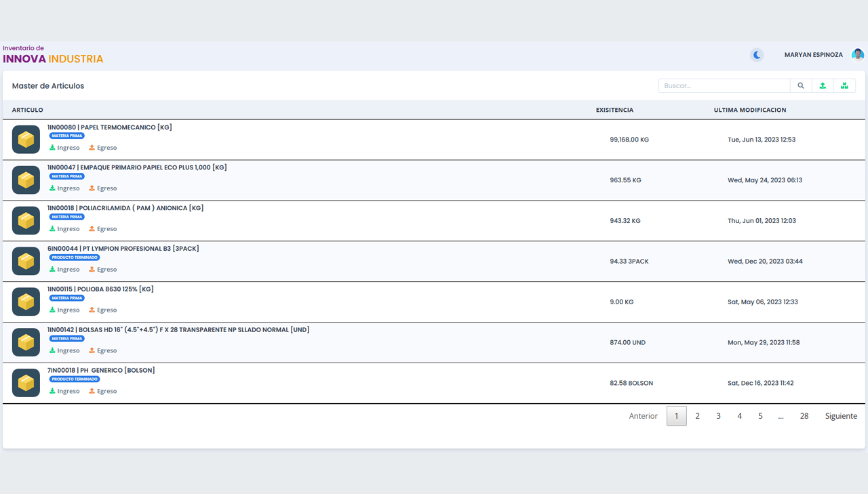Click the package icon on the BOLSAS HD row
Image resolution: width=868 pixels, height=494 pixels.
[25, 342]
